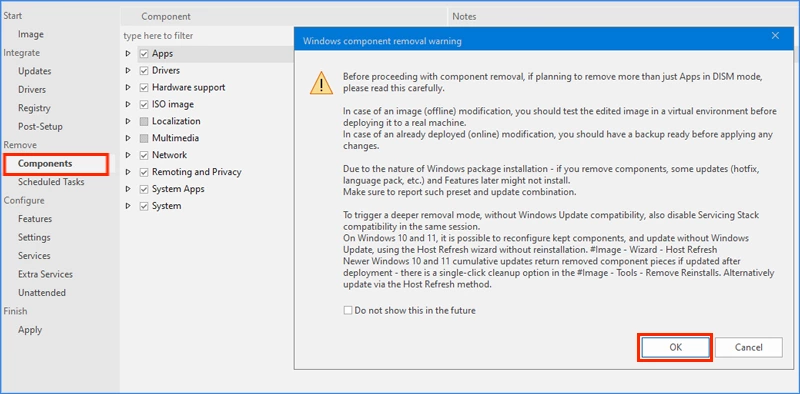Open the Image page in sidebar
The width and height of the screenshot is (800, 394).
31,34
